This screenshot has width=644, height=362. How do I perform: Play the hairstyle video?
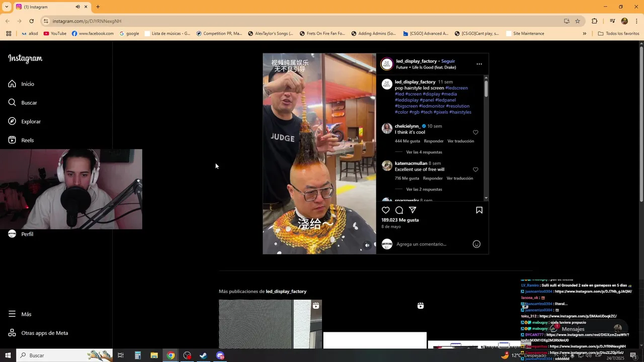pos(319,153)
